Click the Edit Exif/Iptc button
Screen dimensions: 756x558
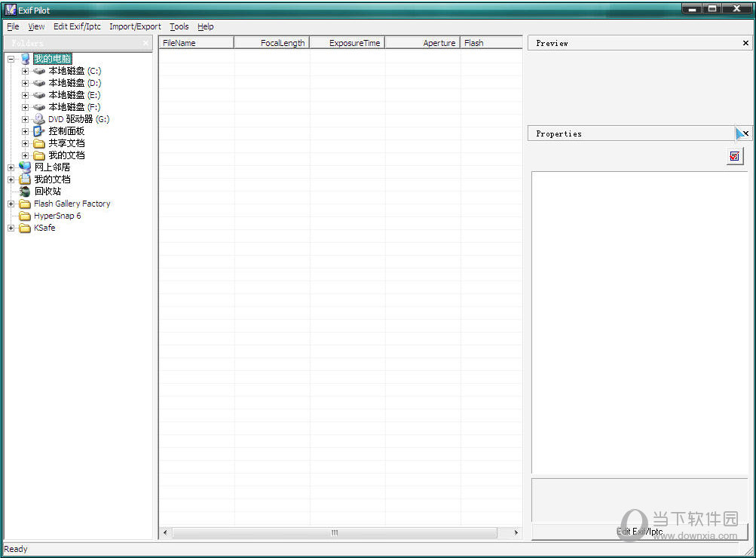[639, 532]
